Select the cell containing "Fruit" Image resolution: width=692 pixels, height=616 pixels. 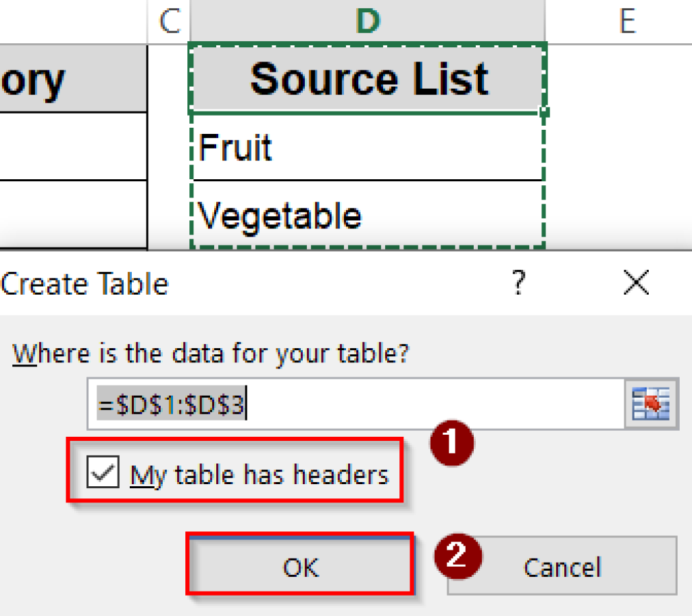(x=368, y=147)
